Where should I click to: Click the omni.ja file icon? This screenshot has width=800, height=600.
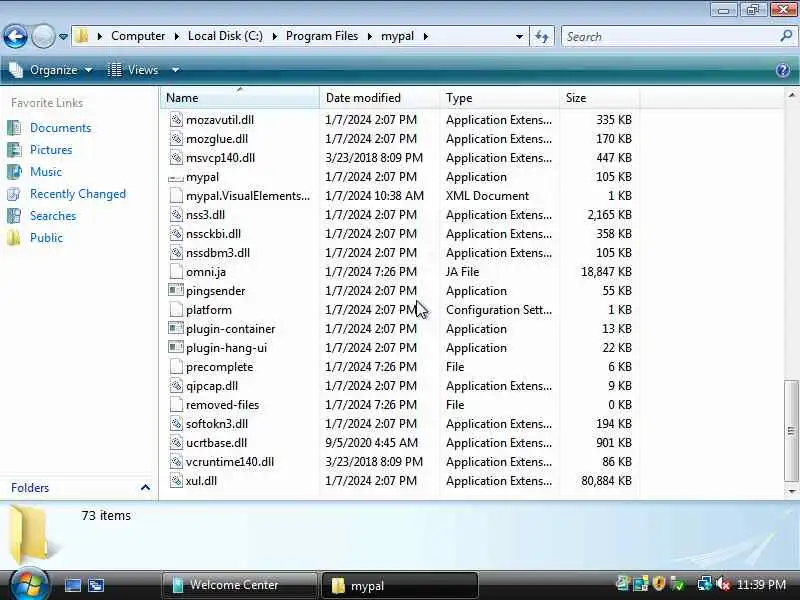pyautogui.click(x=176, y=271)
